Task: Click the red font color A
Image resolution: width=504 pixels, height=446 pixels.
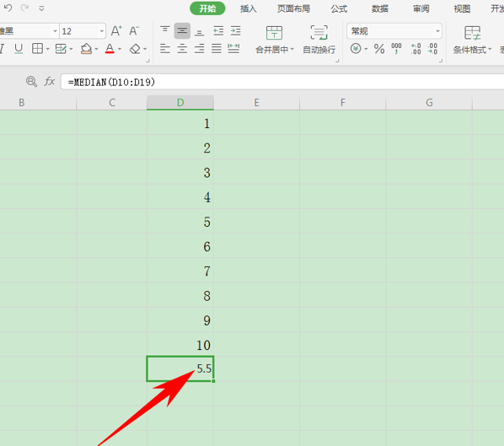Action: coord(110,49)
